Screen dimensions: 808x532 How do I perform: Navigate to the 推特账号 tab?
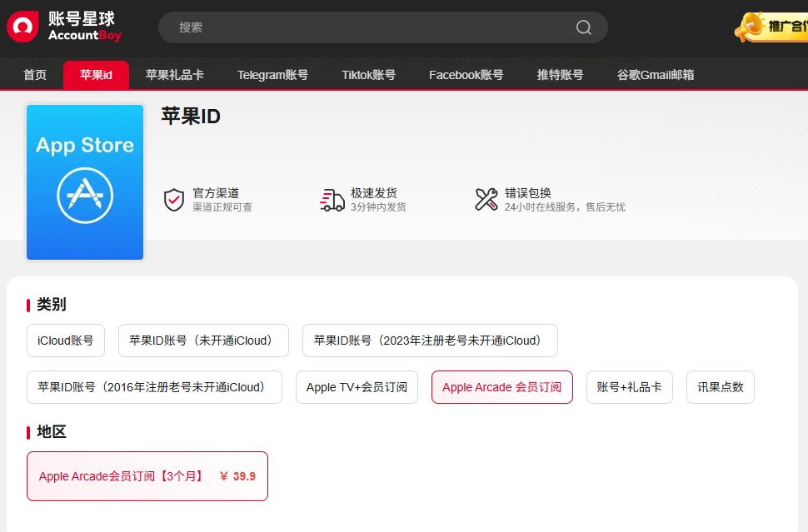(560, 75)
